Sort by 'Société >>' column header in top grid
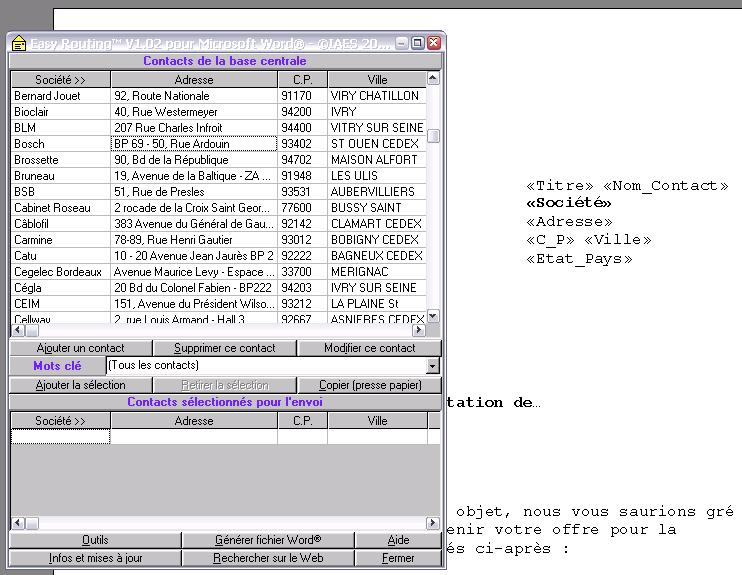 click(60, 79)
